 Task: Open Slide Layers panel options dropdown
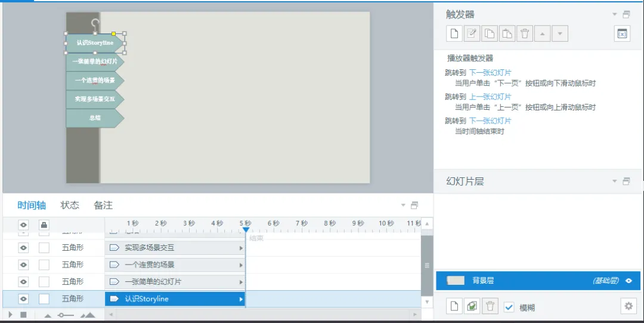[614, 181]
